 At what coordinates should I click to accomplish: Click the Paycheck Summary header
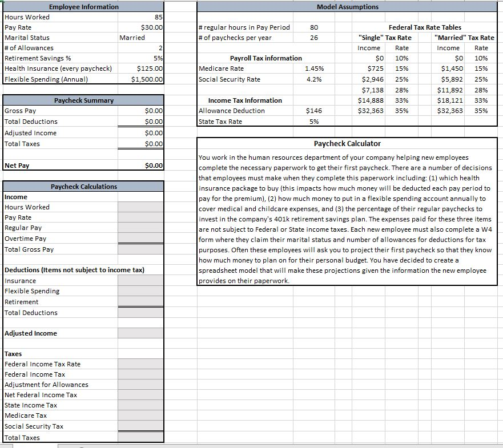83,100
